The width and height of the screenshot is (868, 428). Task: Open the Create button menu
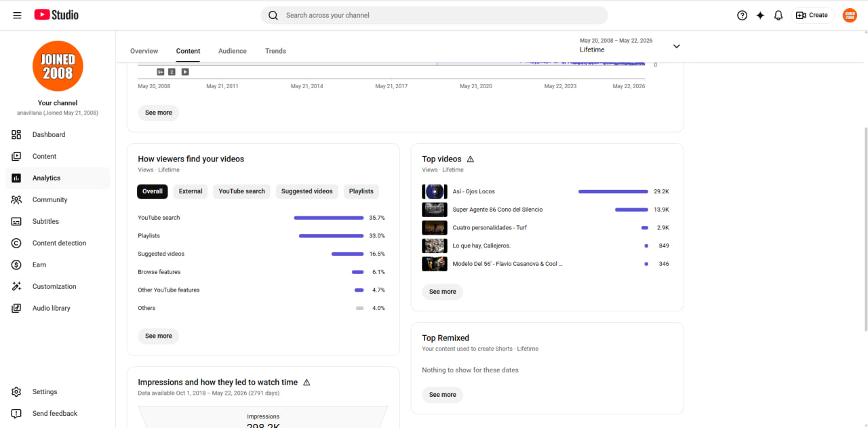(812, 15)
